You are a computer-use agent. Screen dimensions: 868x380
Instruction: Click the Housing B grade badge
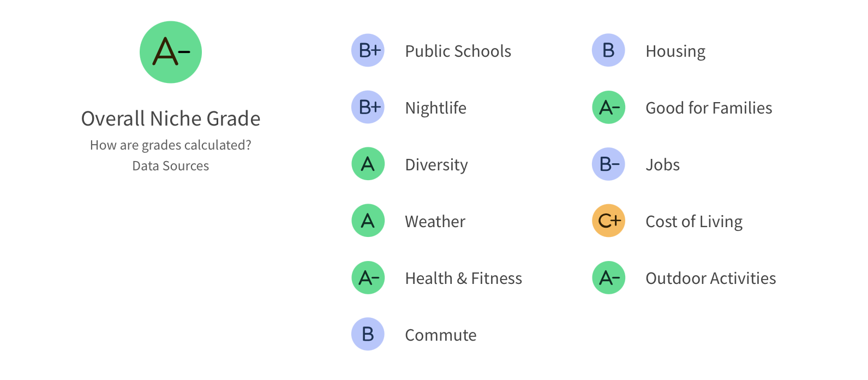(608, 51)
